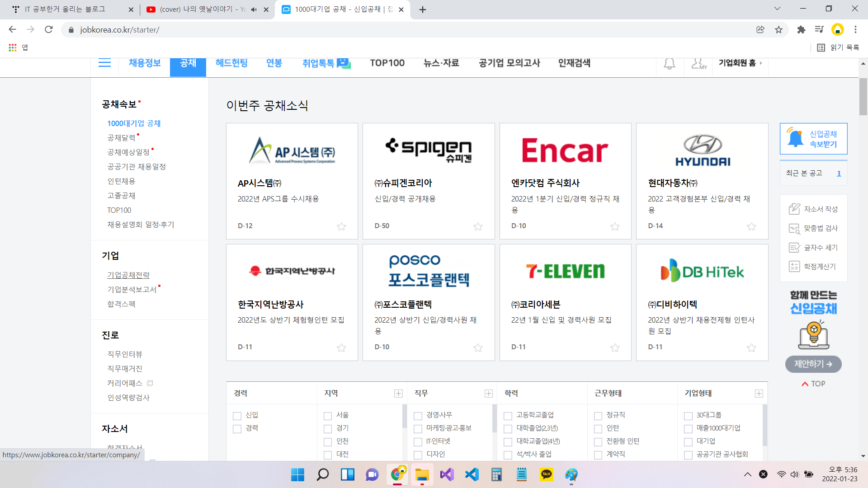The image size is (868, 488).
Task: Check the 신입 experience checkbox
Action: coord(237,416)
